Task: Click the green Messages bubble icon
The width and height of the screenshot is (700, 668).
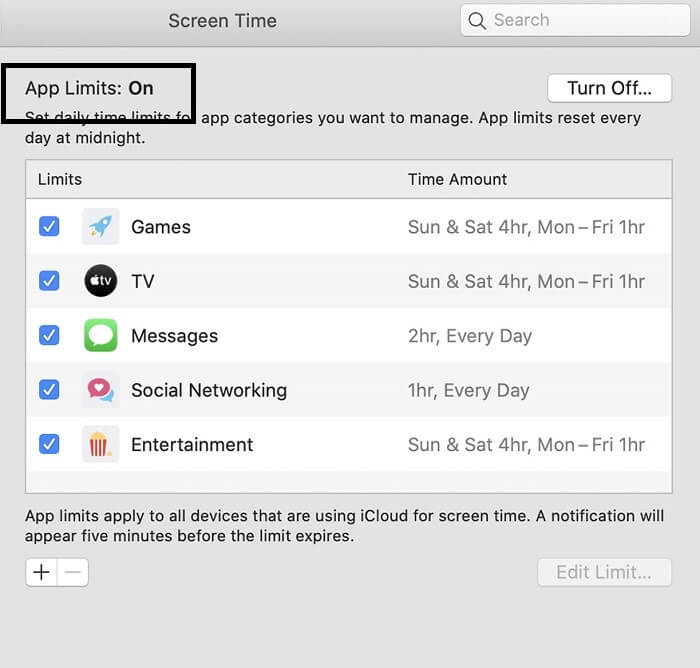Action: (100, 336)
